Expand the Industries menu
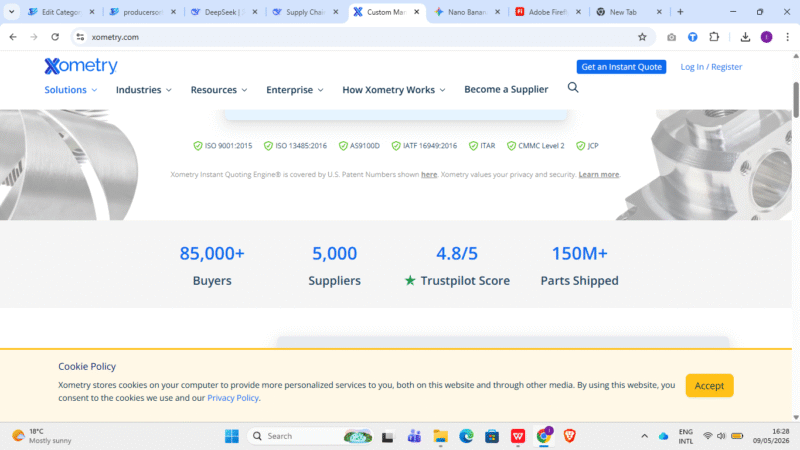The height and width of the screenshot is (450, 800). [x=143, y=90]
